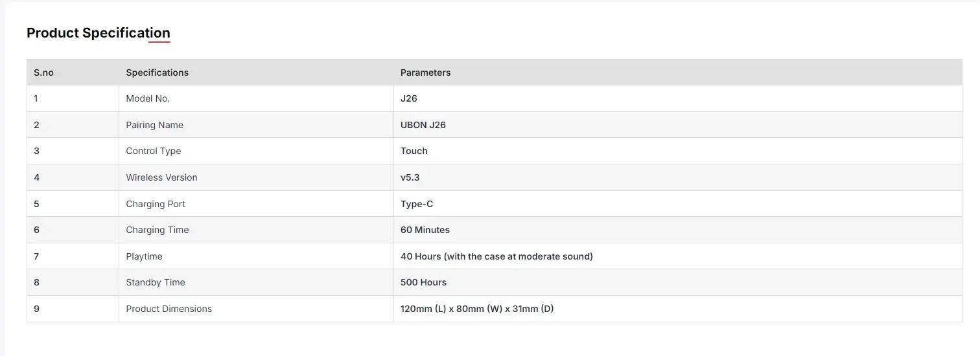980x356 pixels.
Task: Click the Product Specification heading
Action: pos(99,33)
